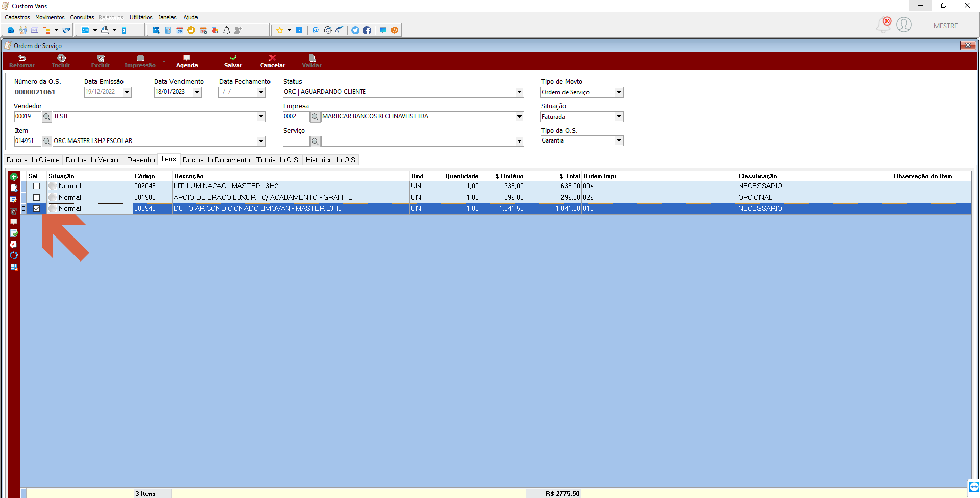Uncheck the DUTO AR CONDICIONADO row checkbox
Viewport: 980px width, 498px height.
(37, 208)
